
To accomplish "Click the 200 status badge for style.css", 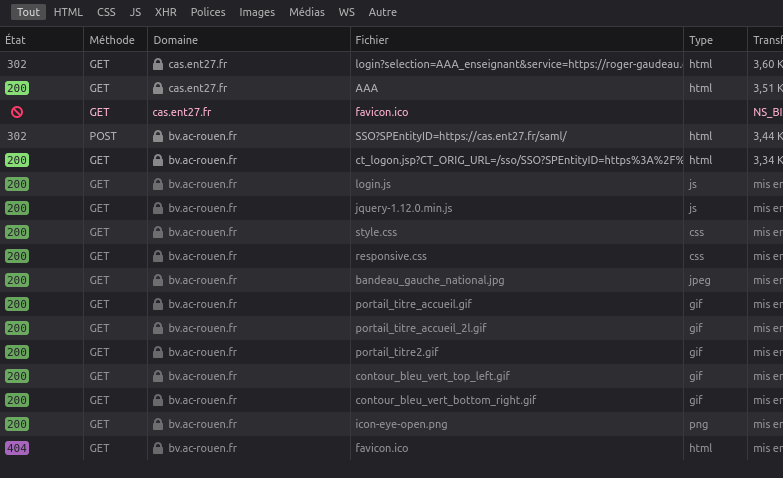I will (x=17, y=232).
